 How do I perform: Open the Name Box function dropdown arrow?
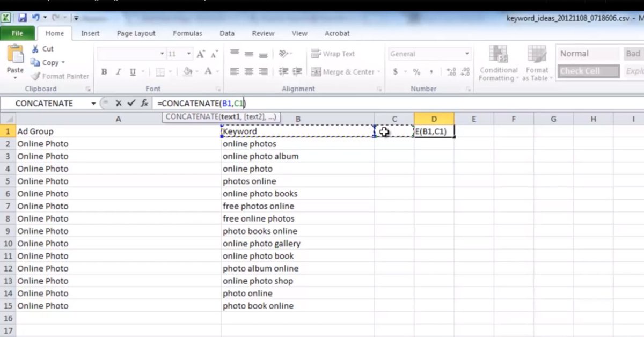(93, 104)
